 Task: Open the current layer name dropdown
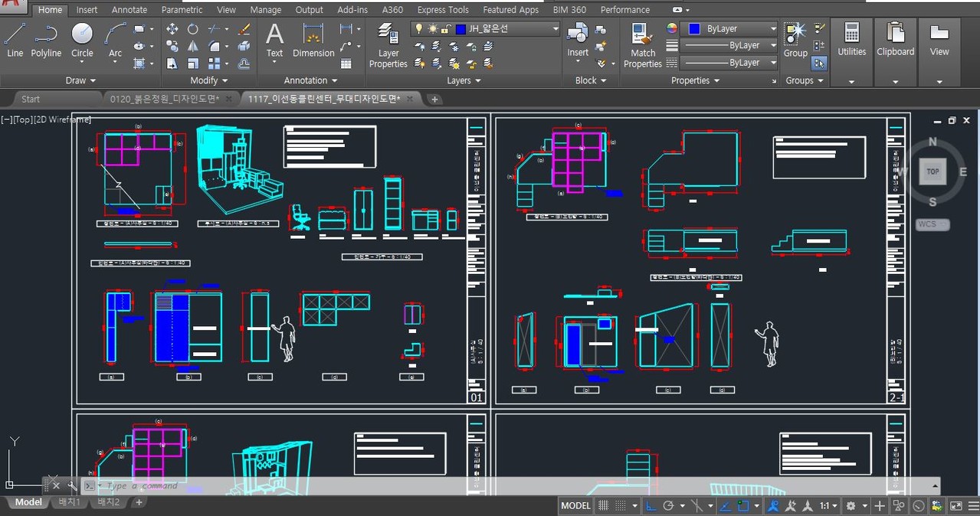[556, 29]
